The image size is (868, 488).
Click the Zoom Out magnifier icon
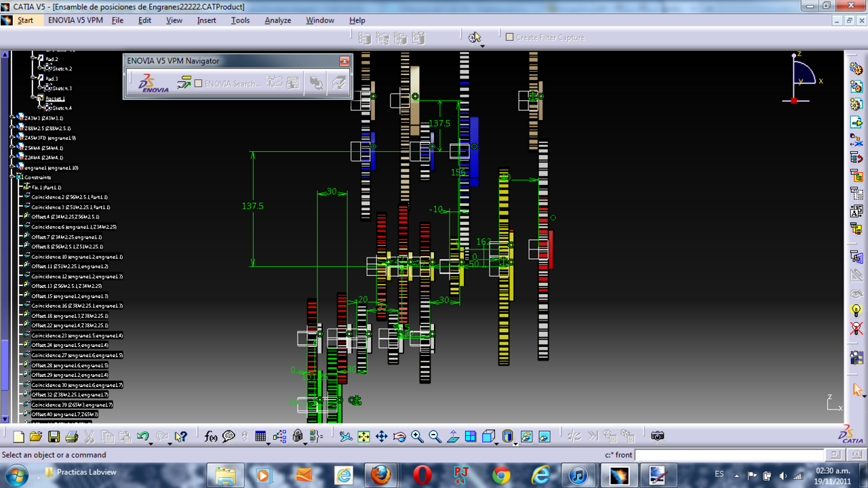[x=435, y=437]
